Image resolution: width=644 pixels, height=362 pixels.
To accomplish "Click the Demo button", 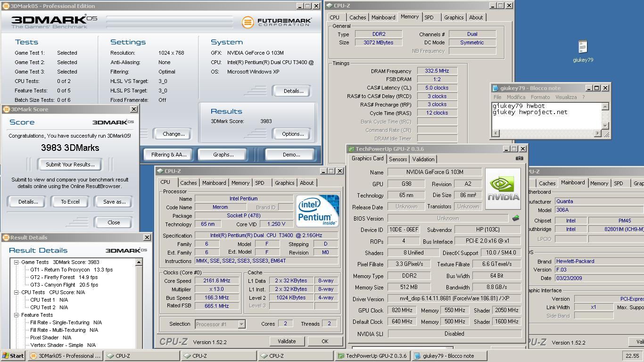I will [291, 155].
